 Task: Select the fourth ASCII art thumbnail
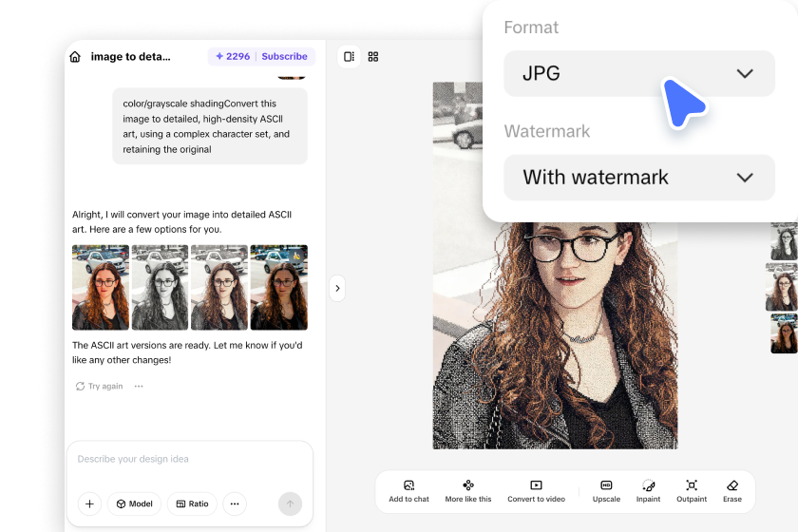click(x=279, y=287)
